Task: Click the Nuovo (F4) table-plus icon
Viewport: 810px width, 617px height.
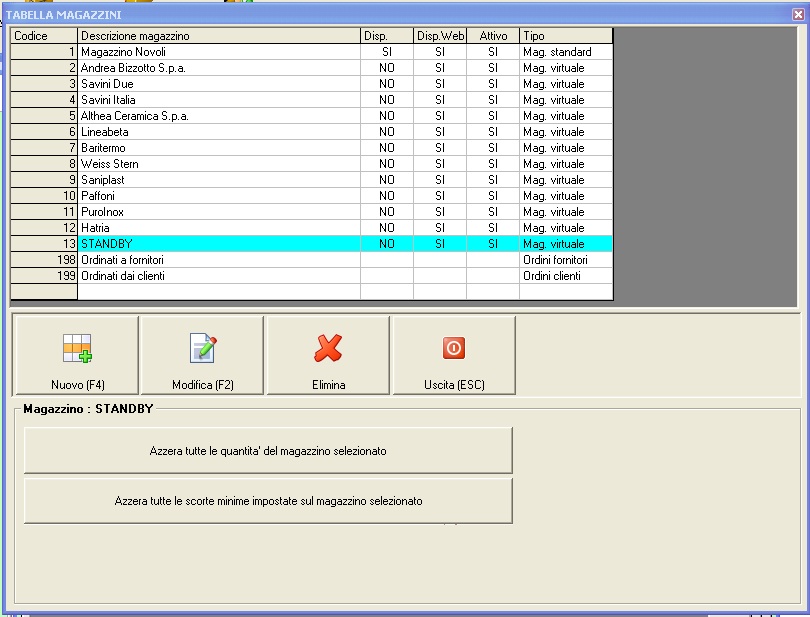Action: tap(77, 348)
